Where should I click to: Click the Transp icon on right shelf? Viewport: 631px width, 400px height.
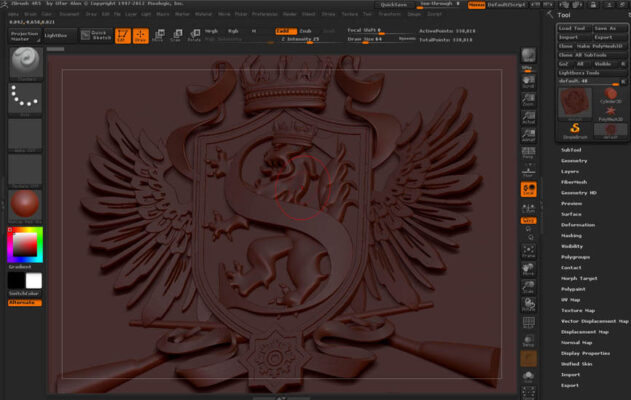click(x=528, y=340)
